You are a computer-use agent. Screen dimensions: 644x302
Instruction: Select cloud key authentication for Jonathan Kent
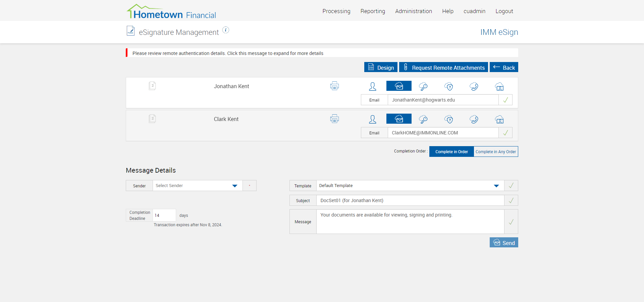423,86
